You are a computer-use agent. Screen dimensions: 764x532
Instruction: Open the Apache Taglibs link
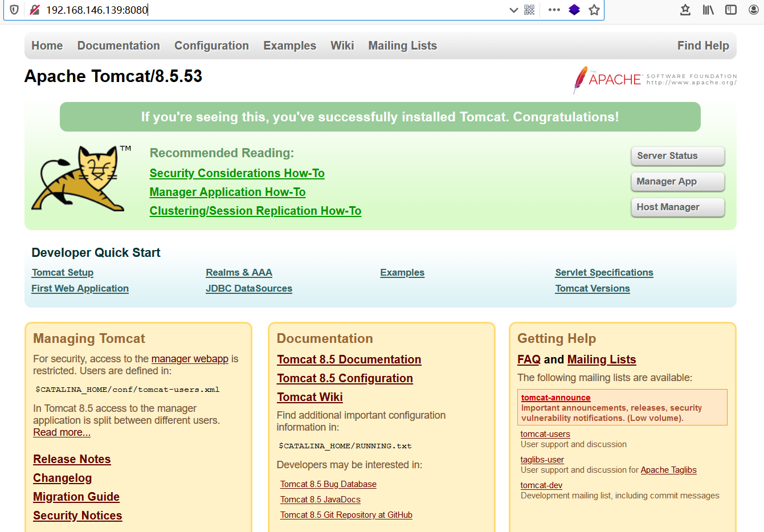coord(668,470)
